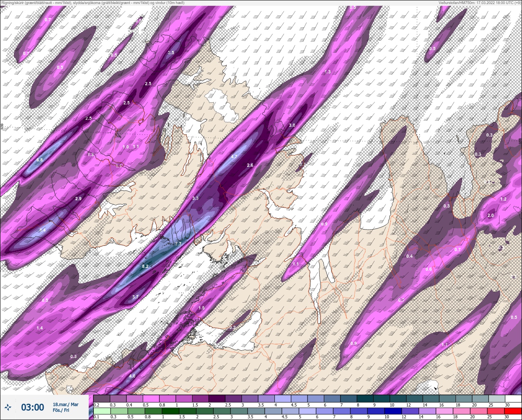The image size is (522, 420).
Task: Click the 3.0 precipitation value on the map
Action: point(292,125)
